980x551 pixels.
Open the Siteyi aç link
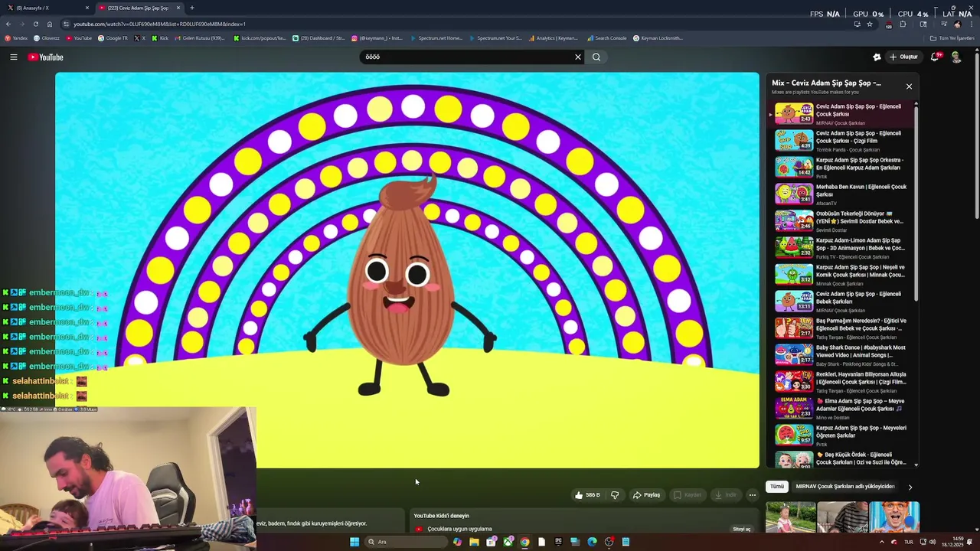742,529
